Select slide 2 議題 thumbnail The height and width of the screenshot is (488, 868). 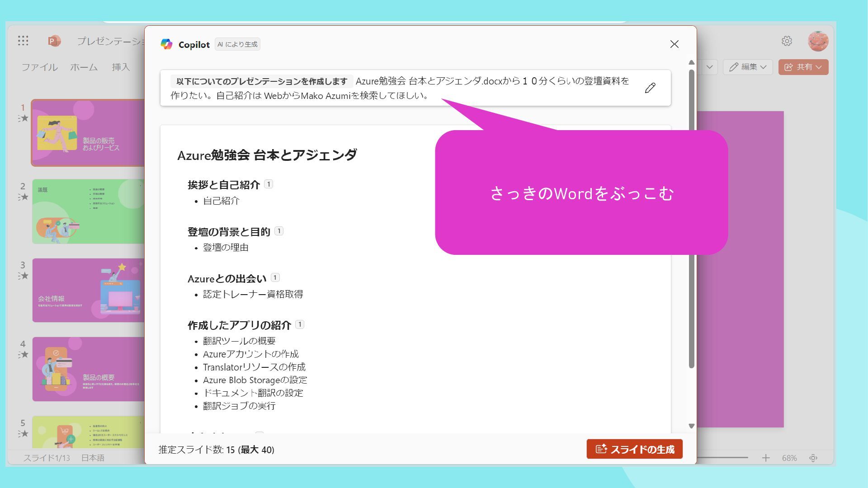88,211
